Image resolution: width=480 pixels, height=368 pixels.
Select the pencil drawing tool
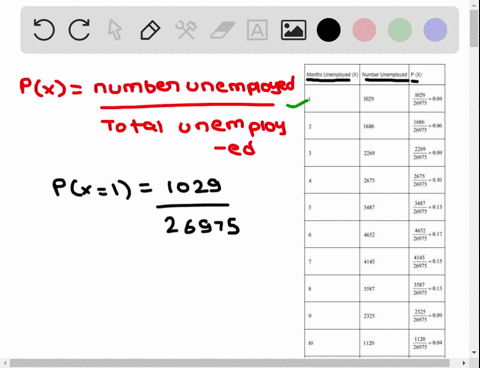click(150, 30)
